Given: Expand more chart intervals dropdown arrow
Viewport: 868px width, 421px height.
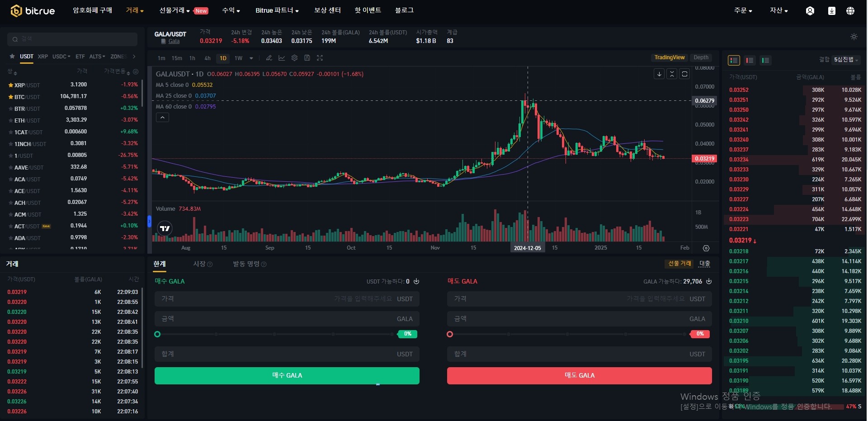Looking at the screenshot, I should [x=251, y=58].
